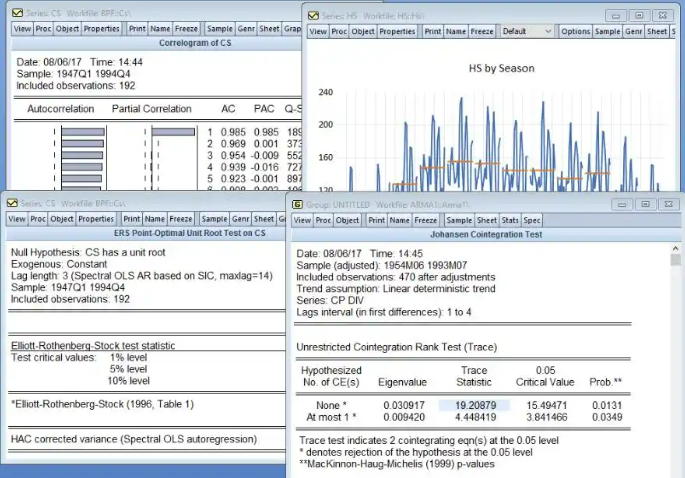Click Genr in the Correlogram of CS window
Image resolution: width=685 pixels, height=478 pixels.
tap(246, 29)
